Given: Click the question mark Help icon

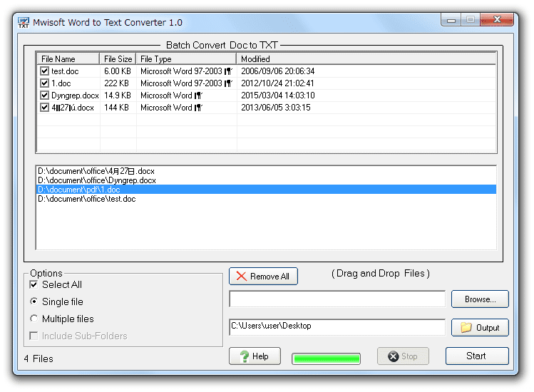Looking at the screenshot, I should (244, 356).
